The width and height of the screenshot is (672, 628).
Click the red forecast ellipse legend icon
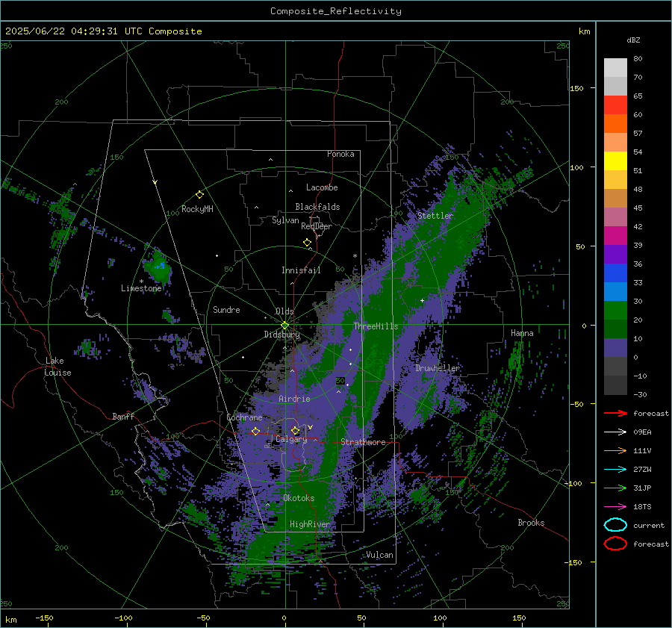[615, 544]
